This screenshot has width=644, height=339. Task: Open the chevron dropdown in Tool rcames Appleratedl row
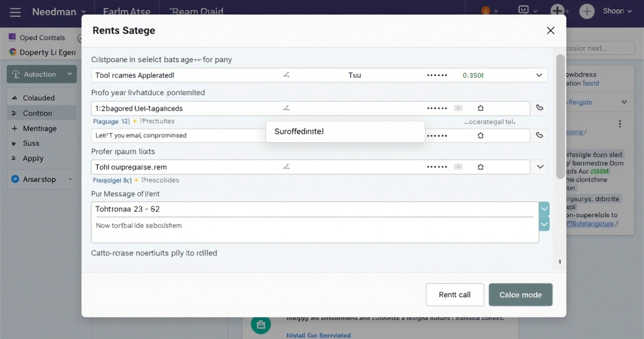click(539, 75)
